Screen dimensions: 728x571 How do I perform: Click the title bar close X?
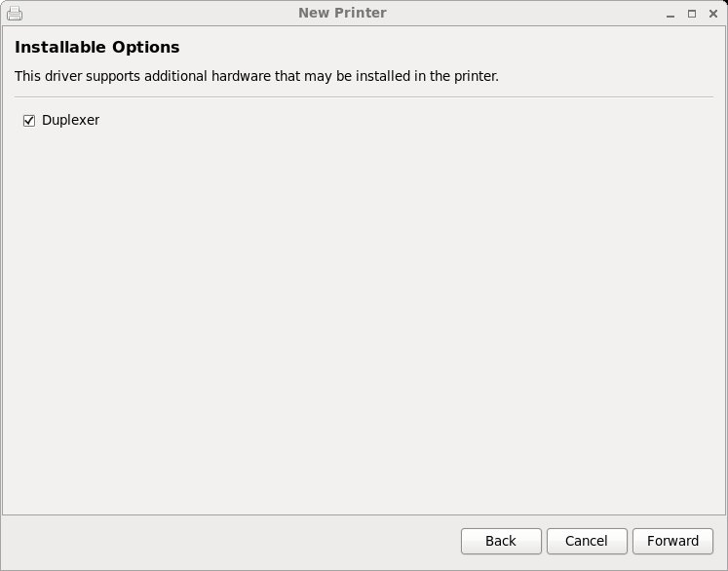(712, 14)
